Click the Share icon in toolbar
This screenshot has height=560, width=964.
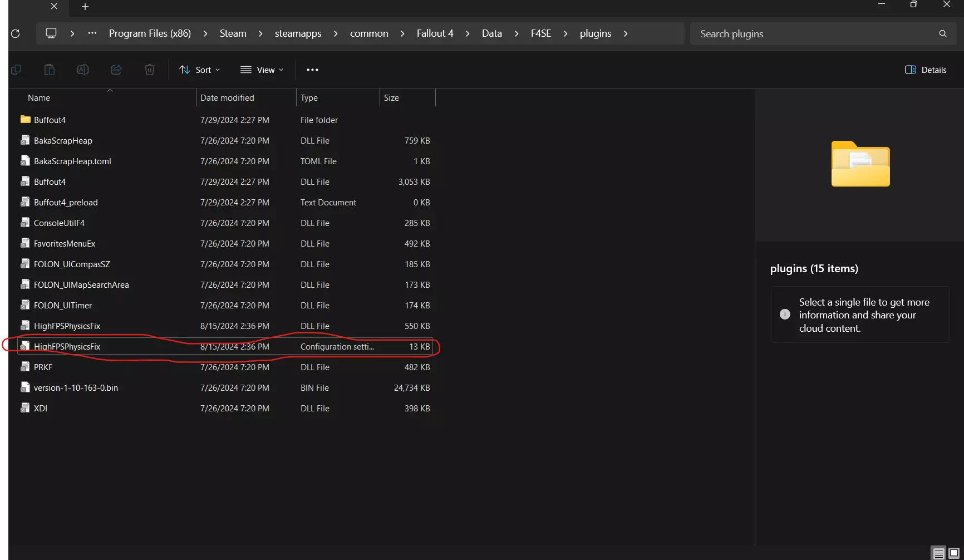116,70
